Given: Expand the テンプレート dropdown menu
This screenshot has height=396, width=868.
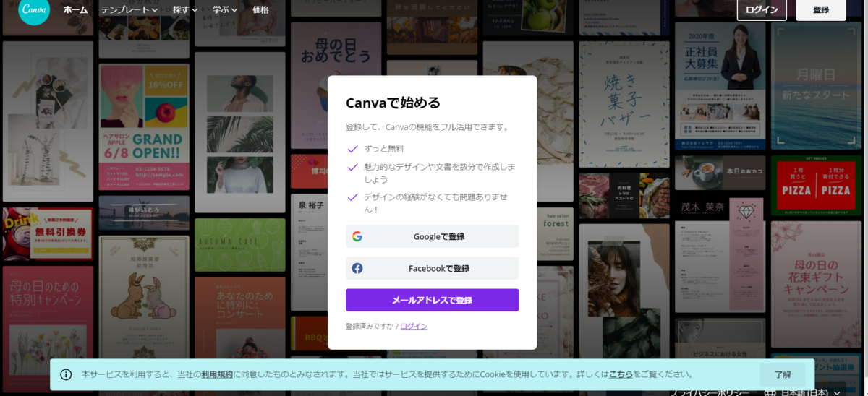Looking at the screenshot, I should 129,10.
